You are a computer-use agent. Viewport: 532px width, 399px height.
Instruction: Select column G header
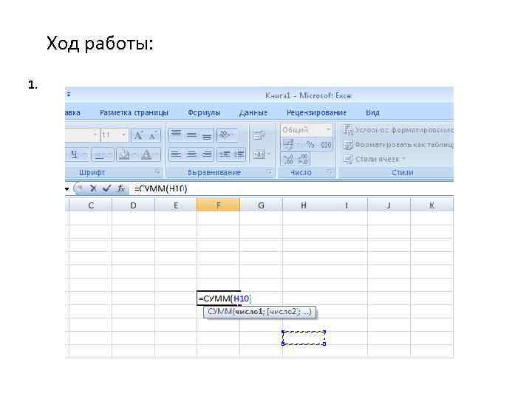coord(261,205)
